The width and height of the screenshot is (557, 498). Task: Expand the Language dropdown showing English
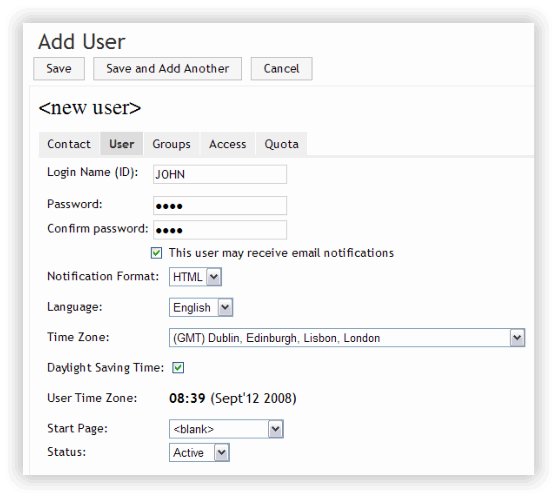[201, 307]
